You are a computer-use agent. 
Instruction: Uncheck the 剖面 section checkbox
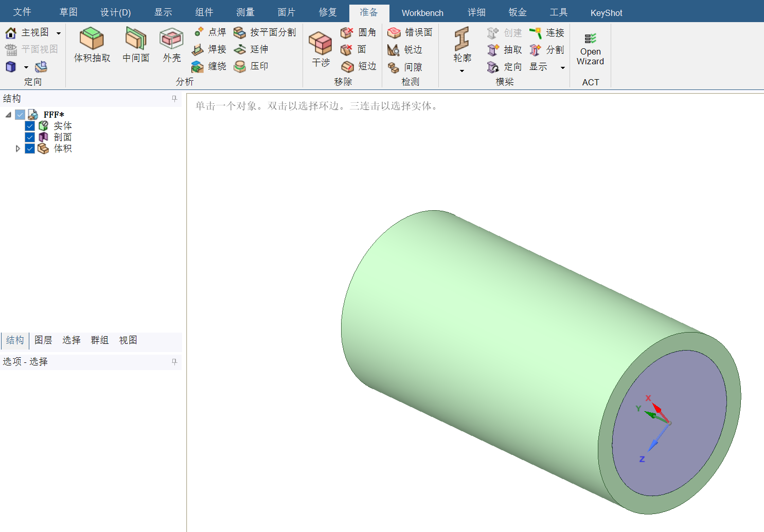(x=30, y=137)
